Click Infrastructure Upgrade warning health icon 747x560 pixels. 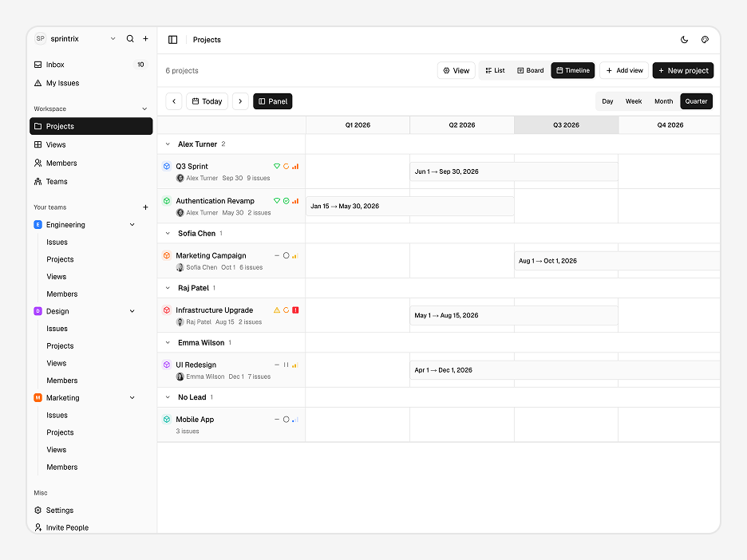pos(277,310)
